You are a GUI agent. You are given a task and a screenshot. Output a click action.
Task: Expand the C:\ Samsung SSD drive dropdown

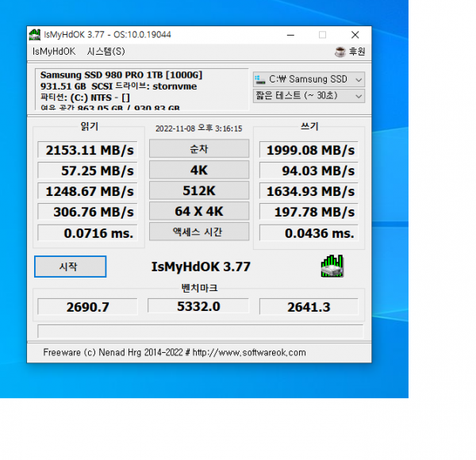[x=309, y=79]
